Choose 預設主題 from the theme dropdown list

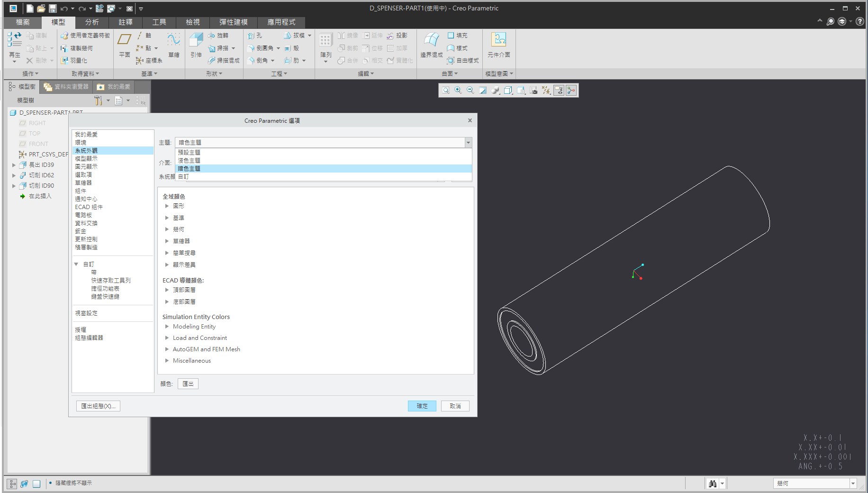[x=189, y=153]
